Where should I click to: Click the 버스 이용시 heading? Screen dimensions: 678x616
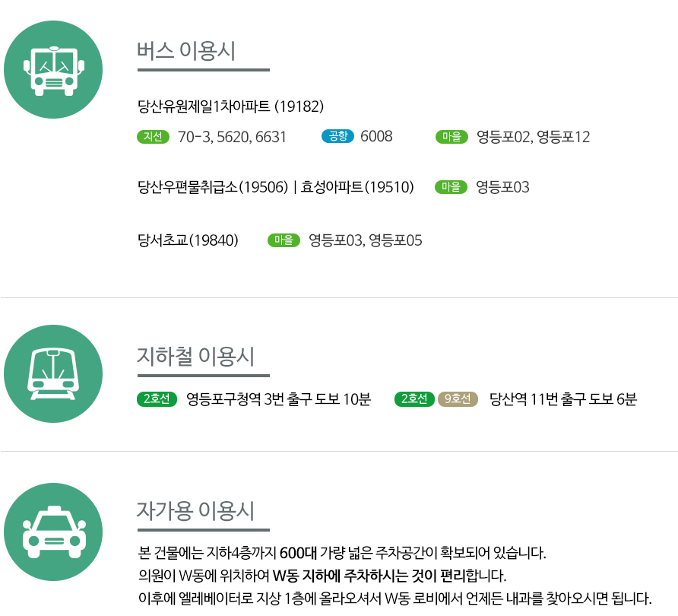[x=186, y=51]
